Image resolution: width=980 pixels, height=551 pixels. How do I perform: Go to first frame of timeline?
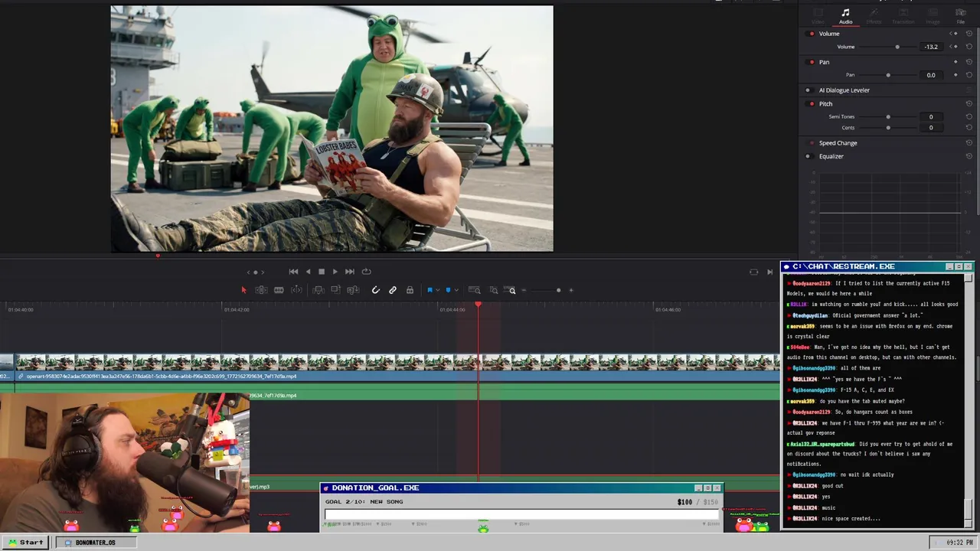(293, 272)
